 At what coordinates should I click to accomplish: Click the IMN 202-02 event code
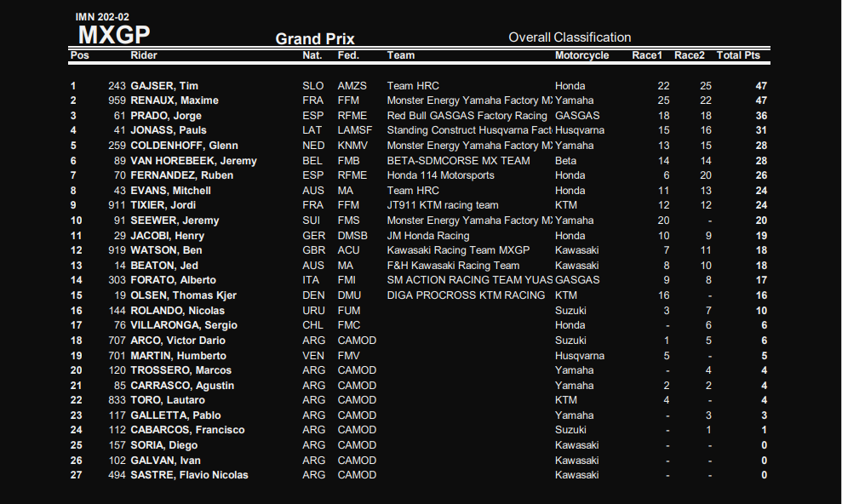pos(102,17)
